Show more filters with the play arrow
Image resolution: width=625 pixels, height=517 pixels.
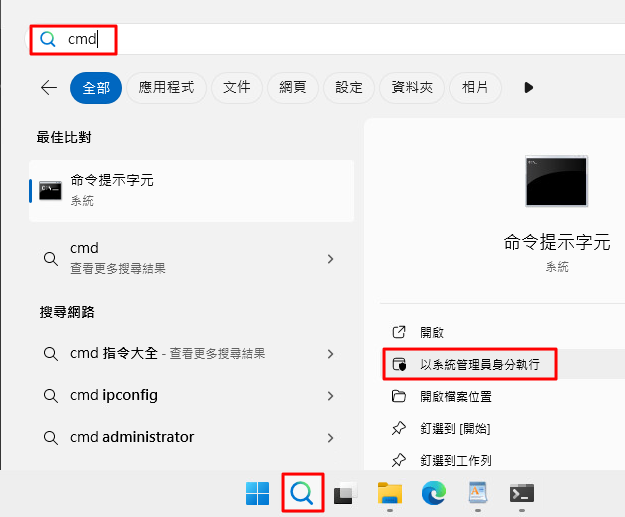tap(529, 88)
